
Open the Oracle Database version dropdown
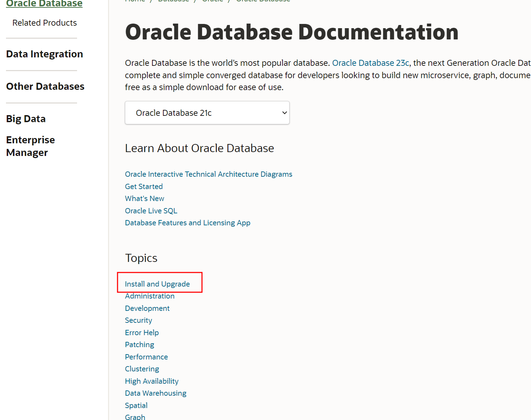207,113
